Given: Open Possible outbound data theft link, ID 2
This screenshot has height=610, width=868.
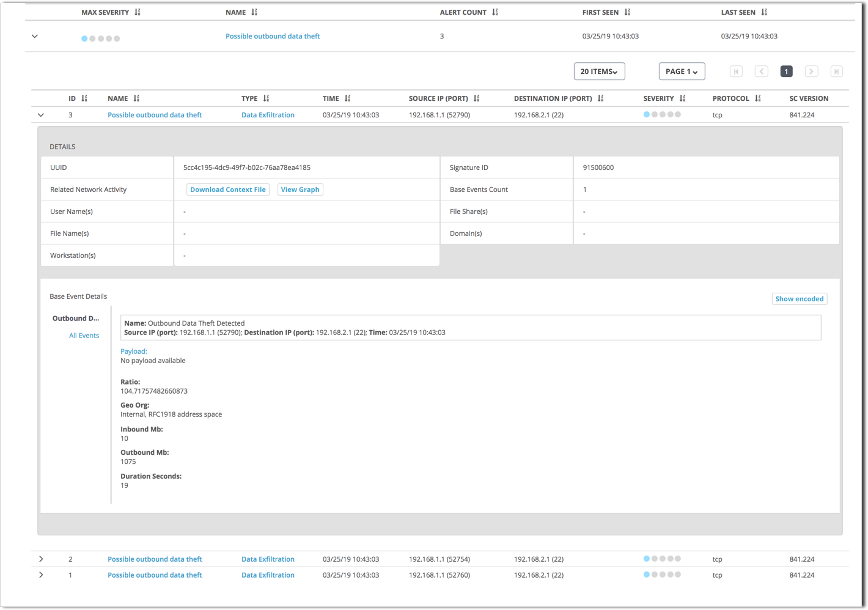Looking at the screenshot, I should (155, 559).
